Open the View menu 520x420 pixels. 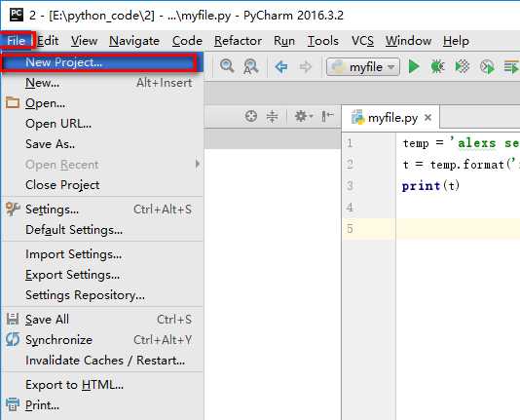pyautogui.click(x=85, y=41)
